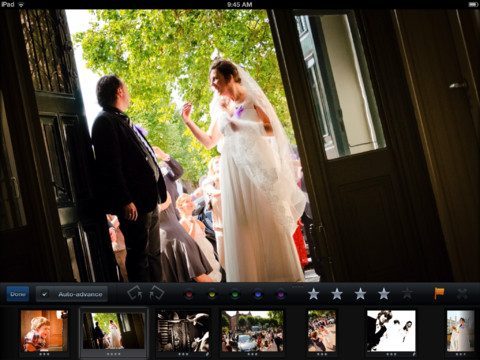
Task: Toggle the orange pick flag
Action: click(x=439, y=294)
